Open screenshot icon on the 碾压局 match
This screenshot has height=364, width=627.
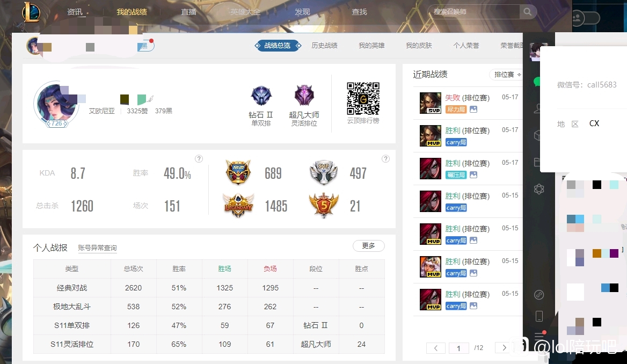pos(473,175)
